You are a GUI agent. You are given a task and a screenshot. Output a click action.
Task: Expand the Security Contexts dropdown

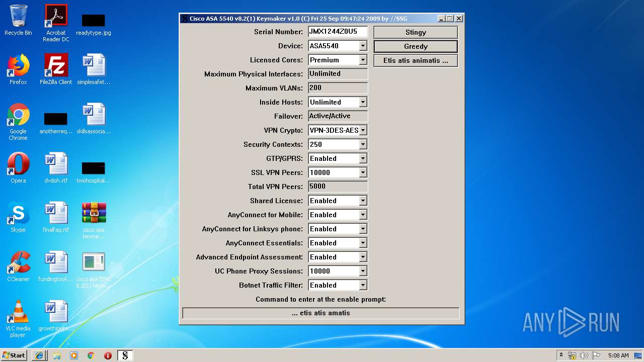pos(363,144)
